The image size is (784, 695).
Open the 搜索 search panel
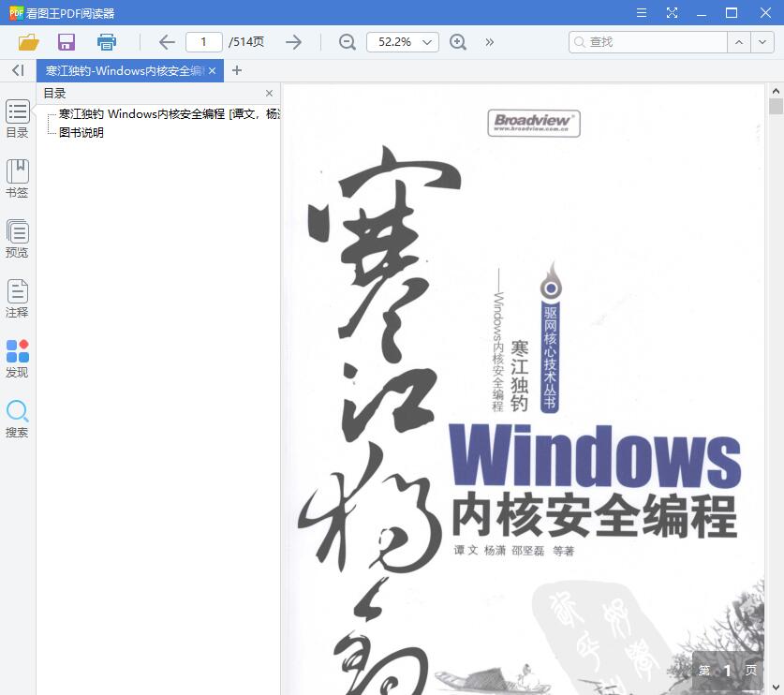click(x=17, y=419)
